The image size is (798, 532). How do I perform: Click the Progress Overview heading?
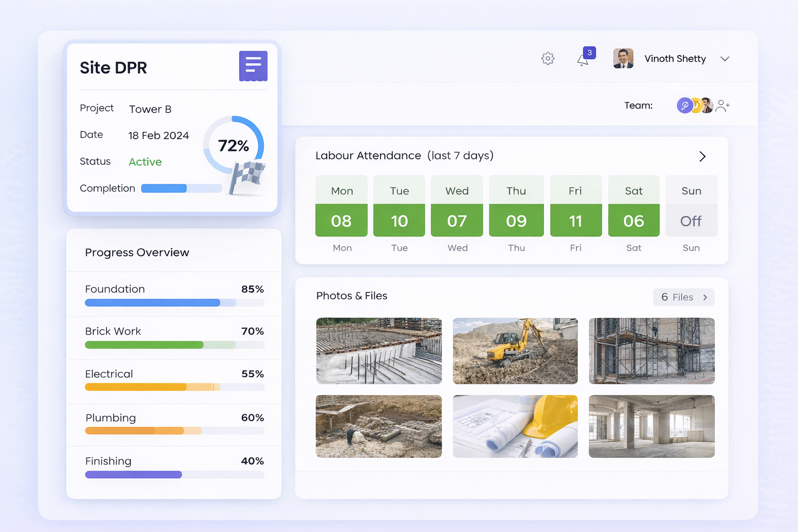tap(137, 252)
